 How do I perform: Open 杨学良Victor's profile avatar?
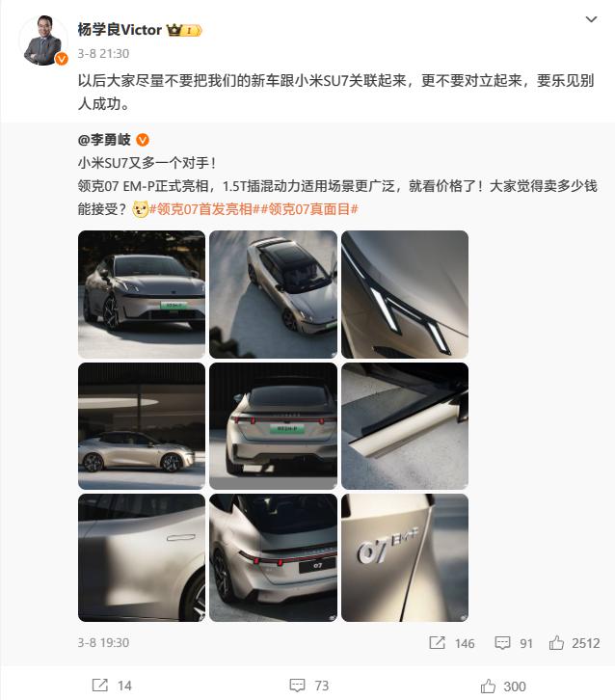42,40
